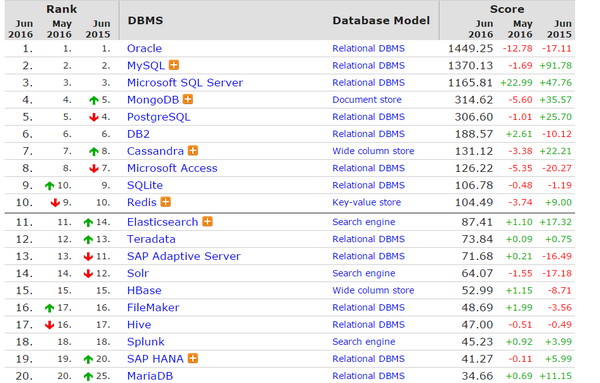Image resolution: width=600 pixels, height=383 pixels.
Task: Open Wide column store link in HBase row
Action: [373, 290]
